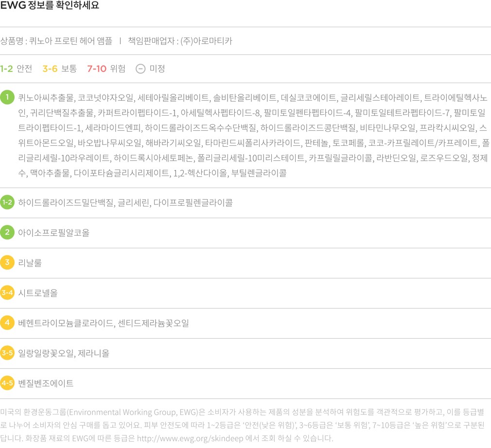Click the red 7-10 위험 legend label
The width and height of the screenshot is (491, 448).
coord(106,69)
